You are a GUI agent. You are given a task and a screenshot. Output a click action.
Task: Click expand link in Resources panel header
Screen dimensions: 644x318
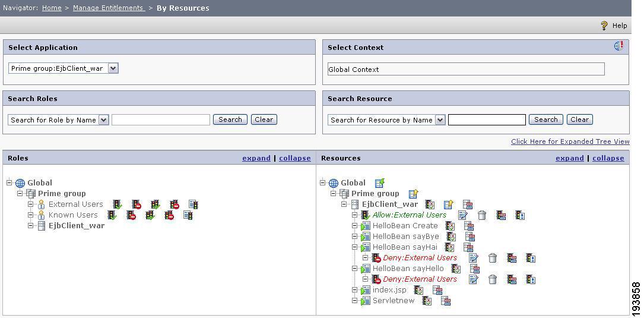pos(570,158)
